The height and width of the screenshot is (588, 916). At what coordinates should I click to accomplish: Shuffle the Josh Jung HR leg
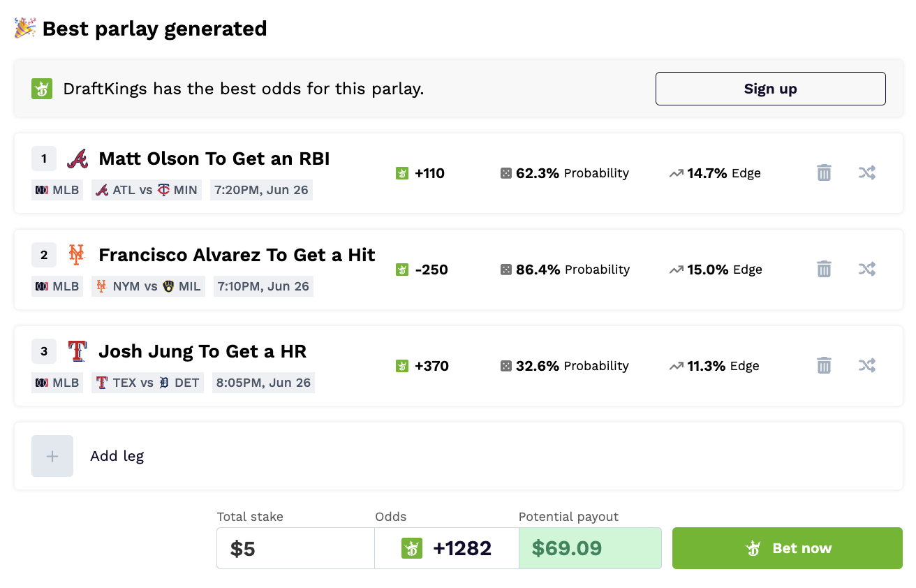[867, 365]
